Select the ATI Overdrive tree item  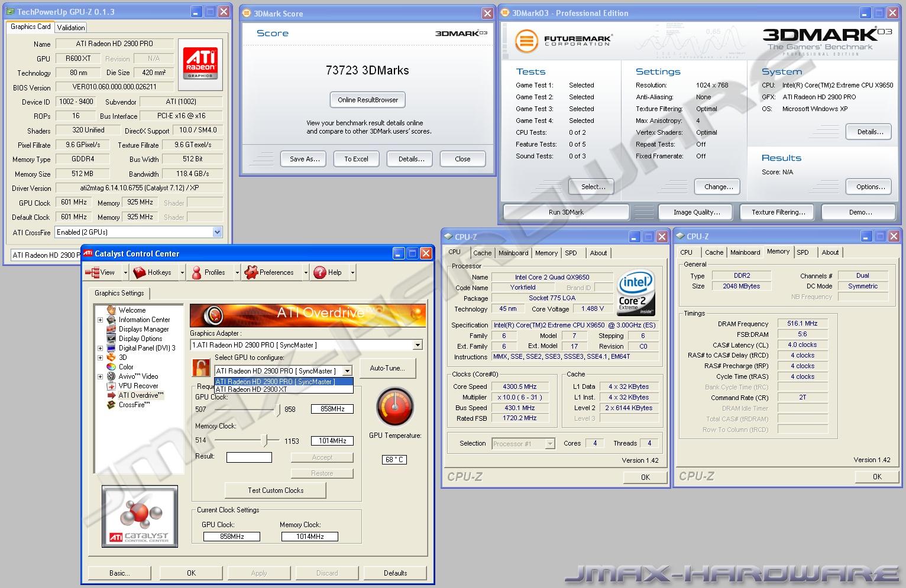click(x=141, y=395)
